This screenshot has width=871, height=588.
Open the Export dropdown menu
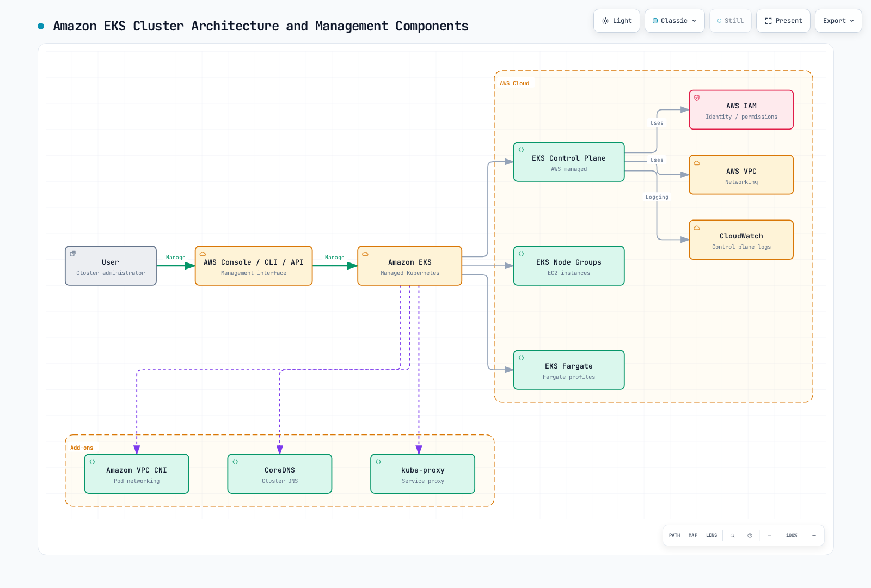[x=838, y=21]
